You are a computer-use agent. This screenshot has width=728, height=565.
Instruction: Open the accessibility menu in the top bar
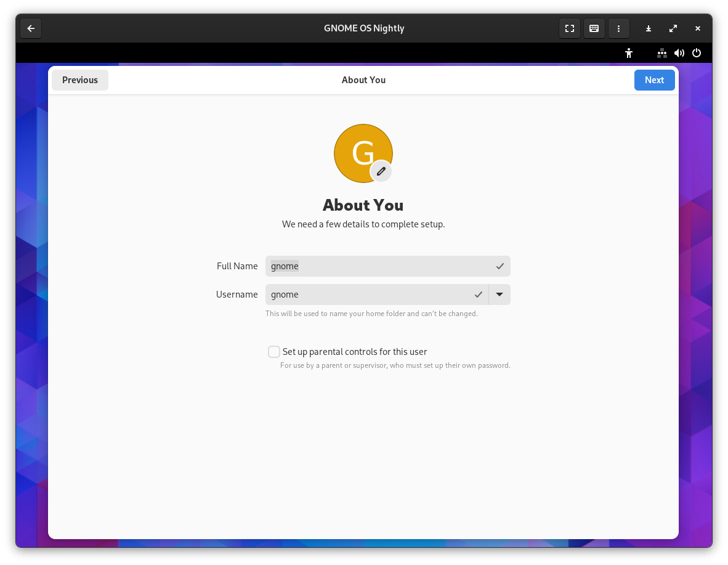pyautogui.click(x=629, y=53)
